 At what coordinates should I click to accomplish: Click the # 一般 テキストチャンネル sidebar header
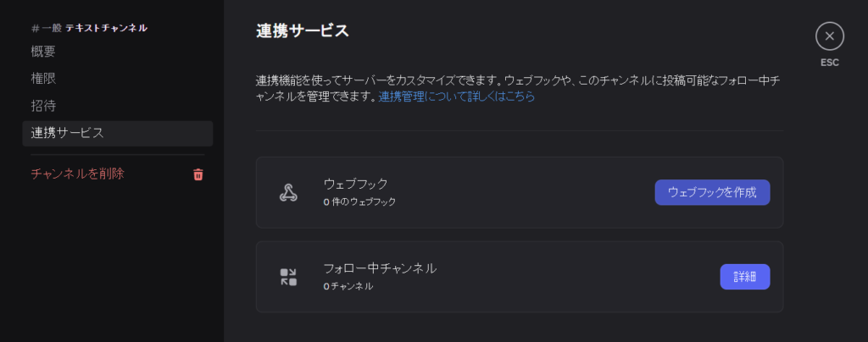coord(89,28)
